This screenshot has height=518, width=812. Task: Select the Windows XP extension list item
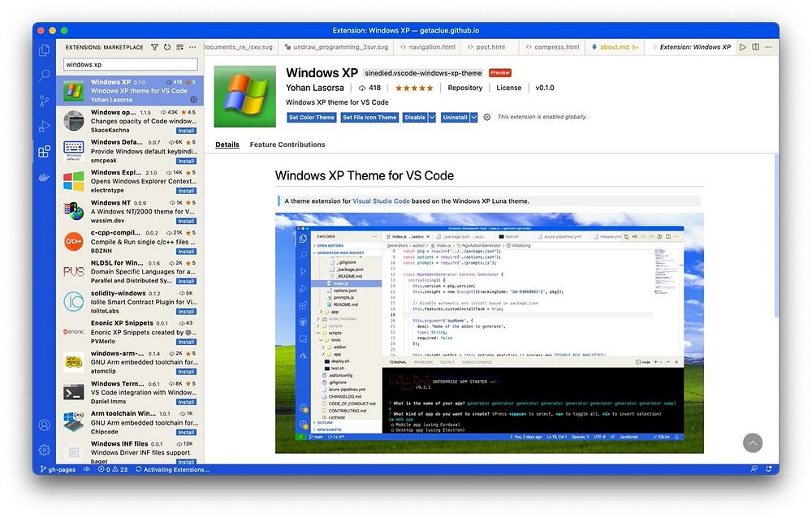(129, 91)
